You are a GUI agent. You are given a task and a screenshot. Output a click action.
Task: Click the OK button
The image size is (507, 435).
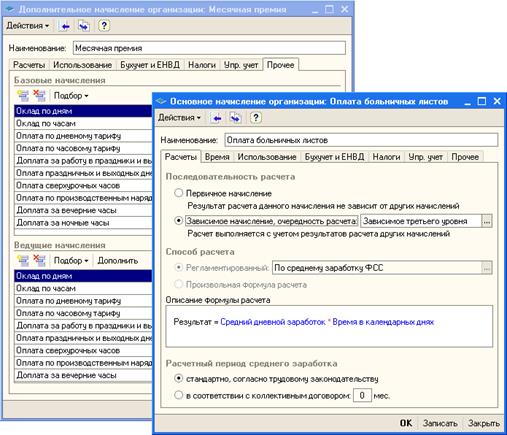406,423
